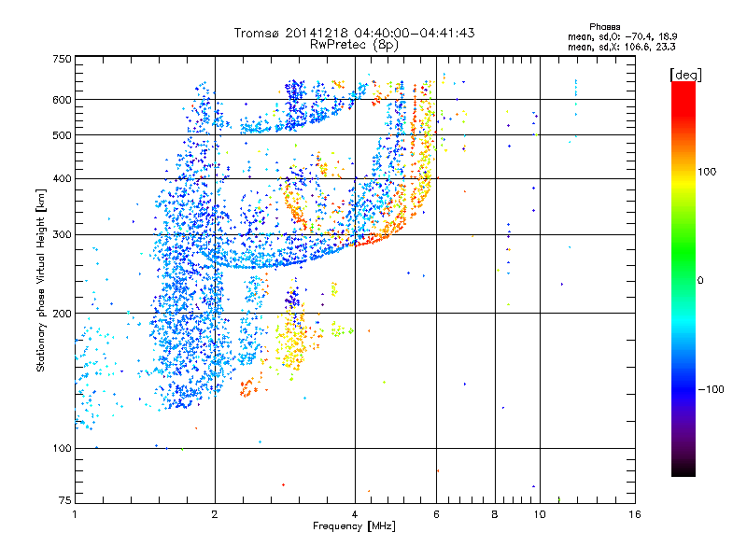Click the '750' y-axis tick label
Image resolution: width=747 pixels, height=560 pixels.
click(x=62, y=59)
